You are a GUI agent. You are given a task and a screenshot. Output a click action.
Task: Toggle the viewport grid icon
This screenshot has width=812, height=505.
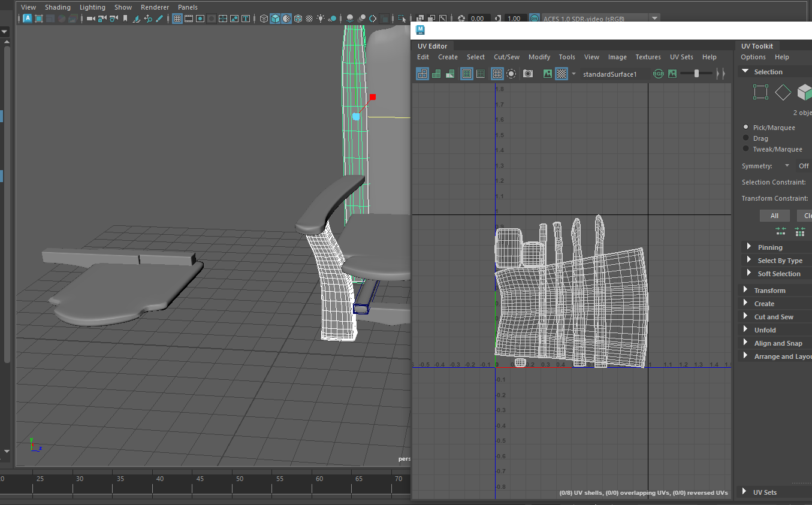pos(177,19)
